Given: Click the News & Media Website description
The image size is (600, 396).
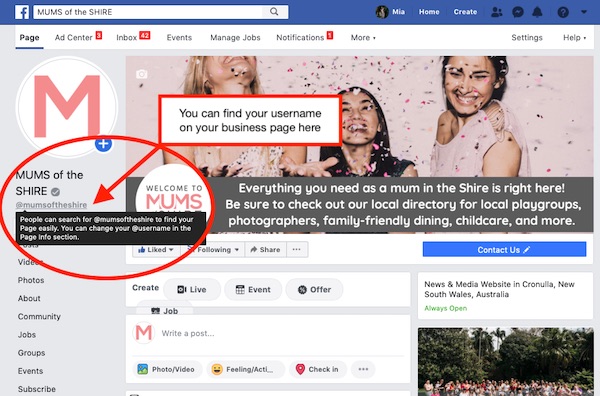Looking at the screenshot, I should click(499, 289).
